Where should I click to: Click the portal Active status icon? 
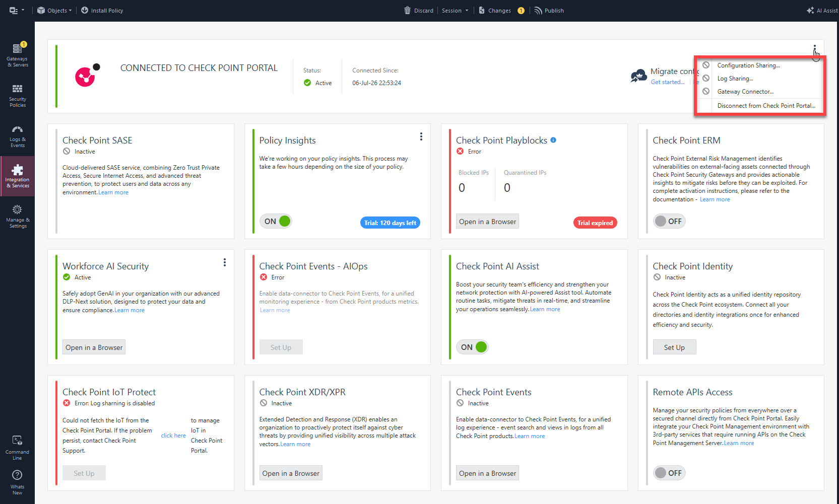click(307, 83)
